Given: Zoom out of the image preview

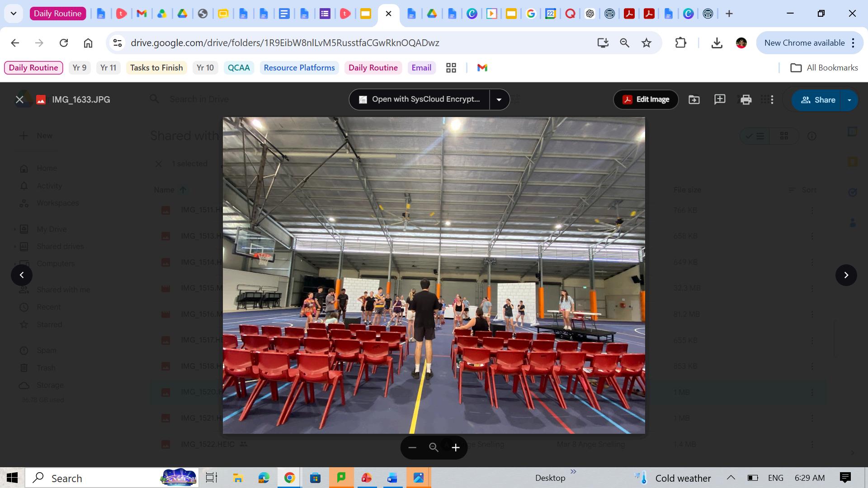Looking at the screenshot, I should 412,447.
